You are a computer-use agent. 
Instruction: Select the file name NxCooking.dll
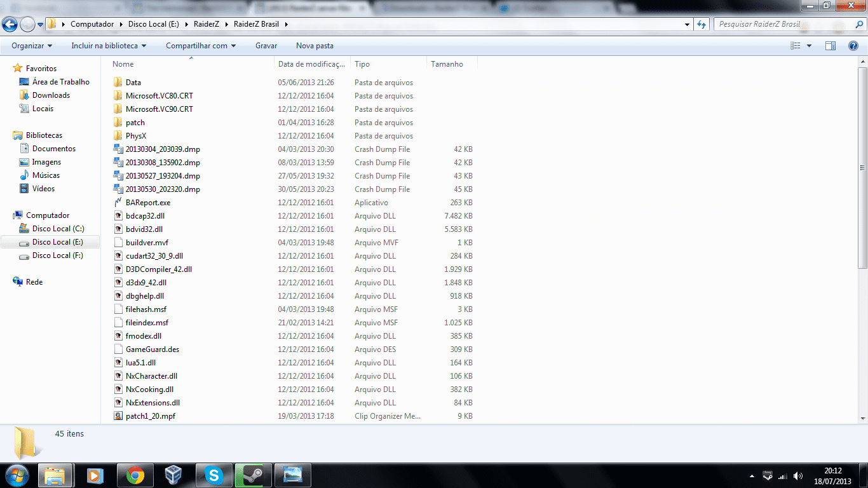(149, 390)
